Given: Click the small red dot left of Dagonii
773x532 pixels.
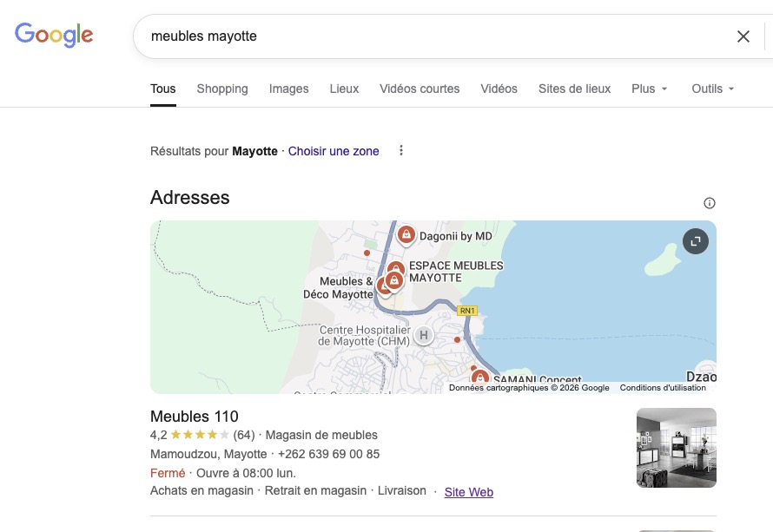Looking at the screenshot, I should pos(367,253).
